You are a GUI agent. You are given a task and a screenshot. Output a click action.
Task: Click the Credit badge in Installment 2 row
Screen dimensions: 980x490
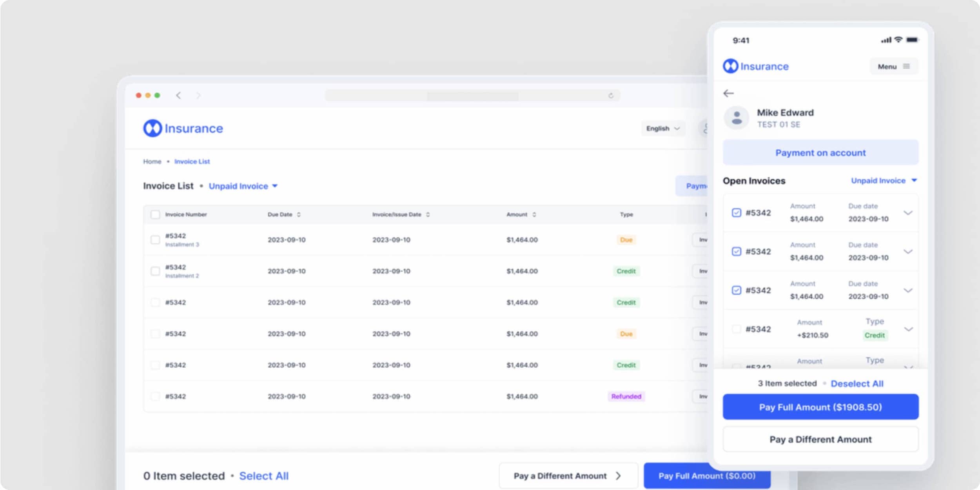click(x=626, y=271)
